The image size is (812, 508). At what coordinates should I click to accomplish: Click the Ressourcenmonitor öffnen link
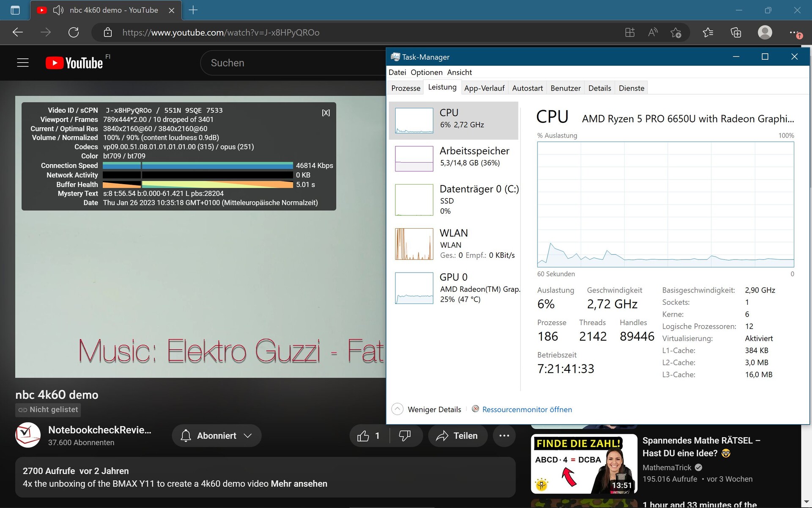(x=527, y=409)
